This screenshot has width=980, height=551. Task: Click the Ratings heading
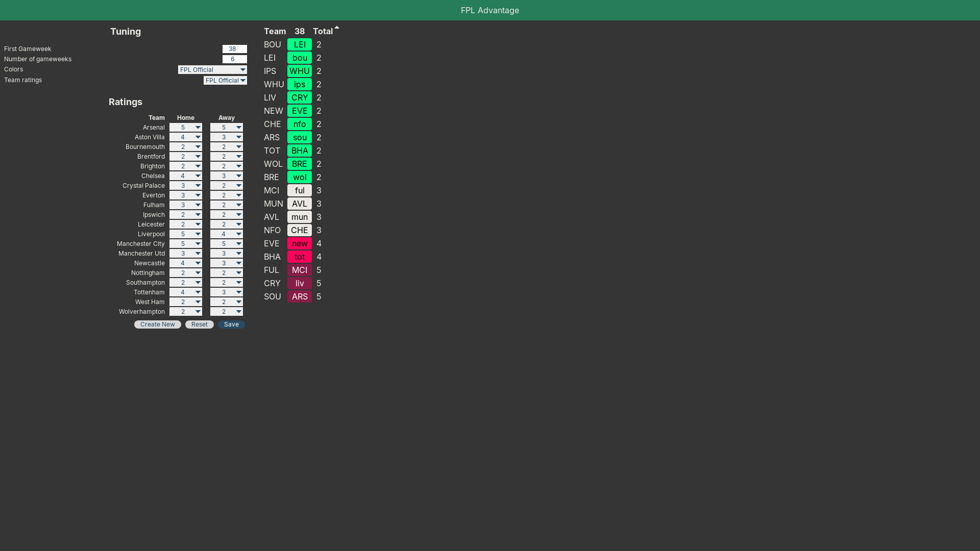click(126, 102)
